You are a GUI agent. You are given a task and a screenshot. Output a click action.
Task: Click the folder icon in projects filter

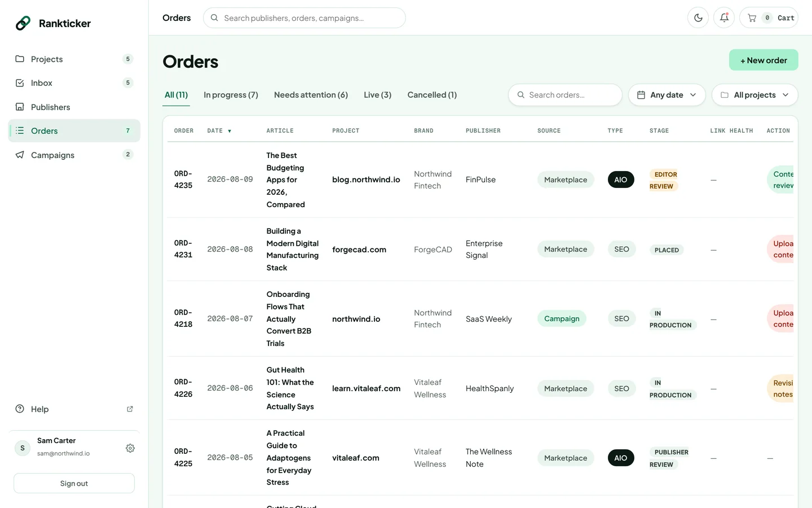point(725,95)
